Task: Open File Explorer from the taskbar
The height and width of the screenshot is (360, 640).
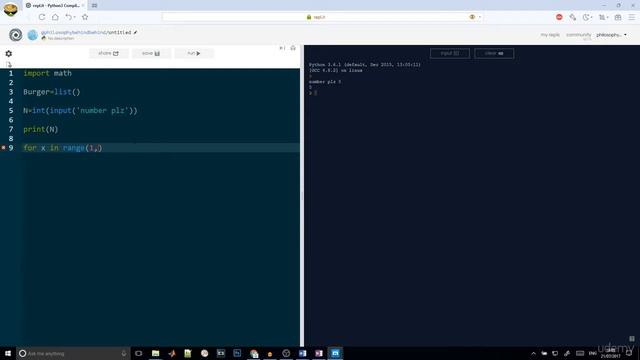Action: (156, 353)
